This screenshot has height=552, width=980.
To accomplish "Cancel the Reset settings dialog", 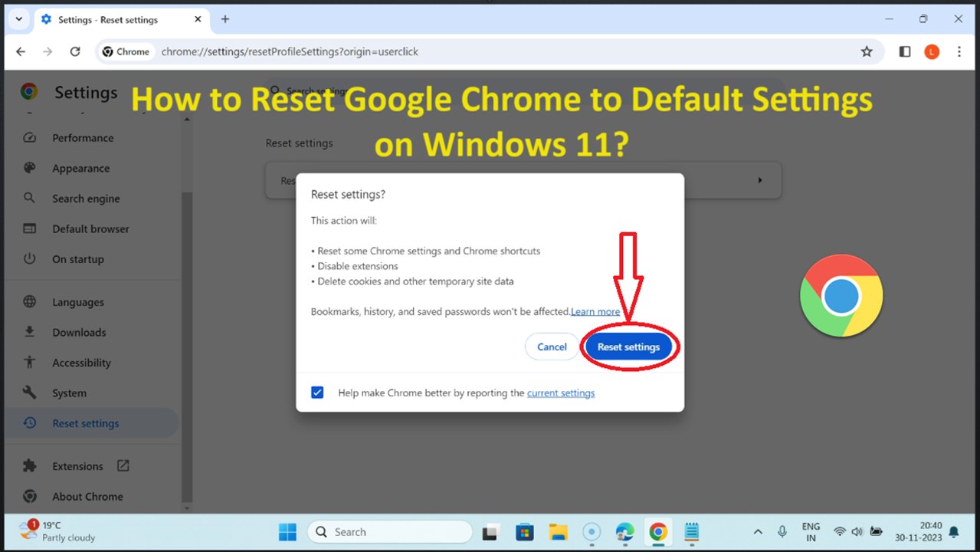I will tap(552, 347).
